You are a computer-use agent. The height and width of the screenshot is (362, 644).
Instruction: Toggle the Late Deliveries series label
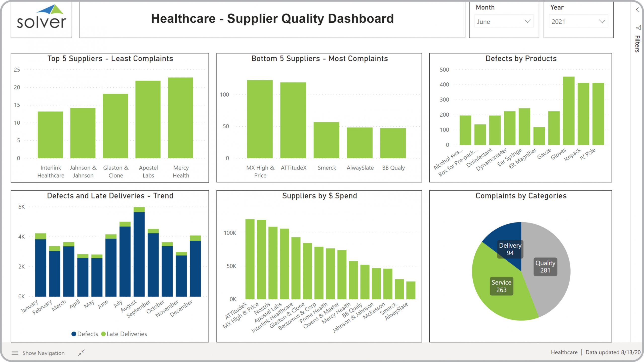coord(127,334)
